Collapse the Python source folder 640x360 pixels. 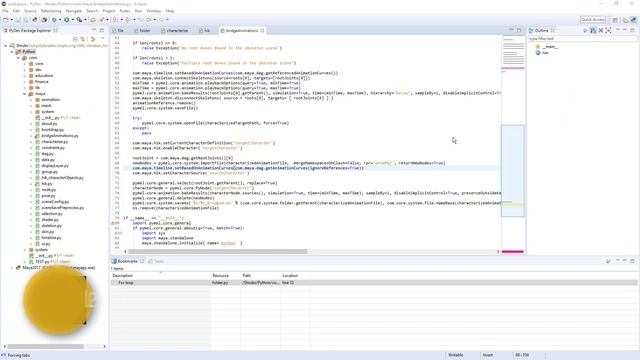point(12,52)
